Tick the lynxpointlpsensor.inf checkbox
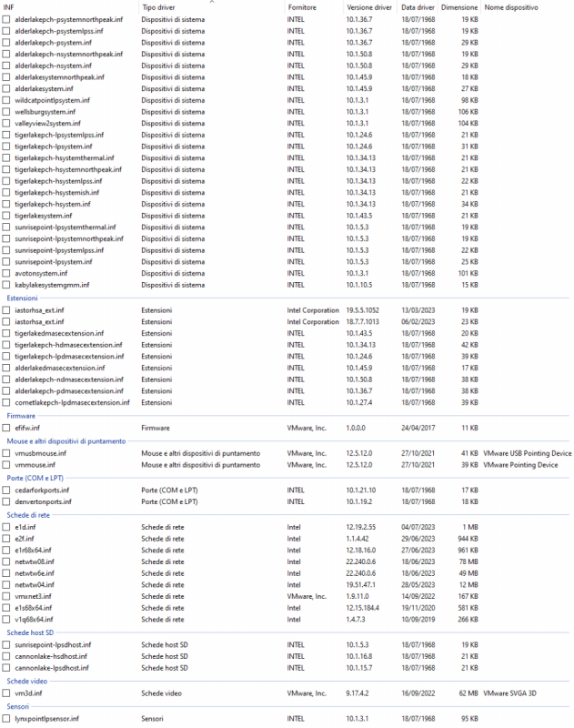574x728 pixels. [6, 719]
